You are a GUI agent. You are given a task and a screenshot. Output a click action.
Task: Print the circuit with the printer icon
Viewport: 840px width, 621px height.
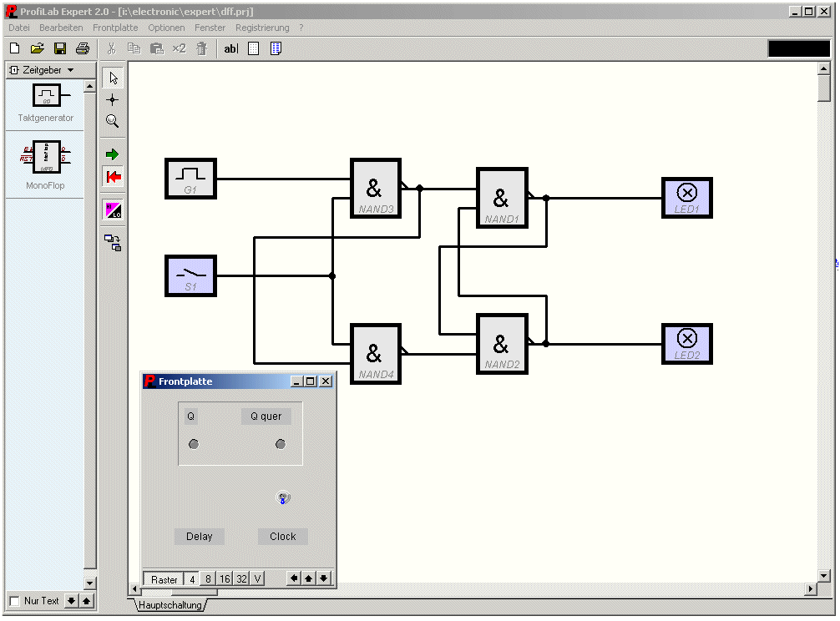point(83,48)
